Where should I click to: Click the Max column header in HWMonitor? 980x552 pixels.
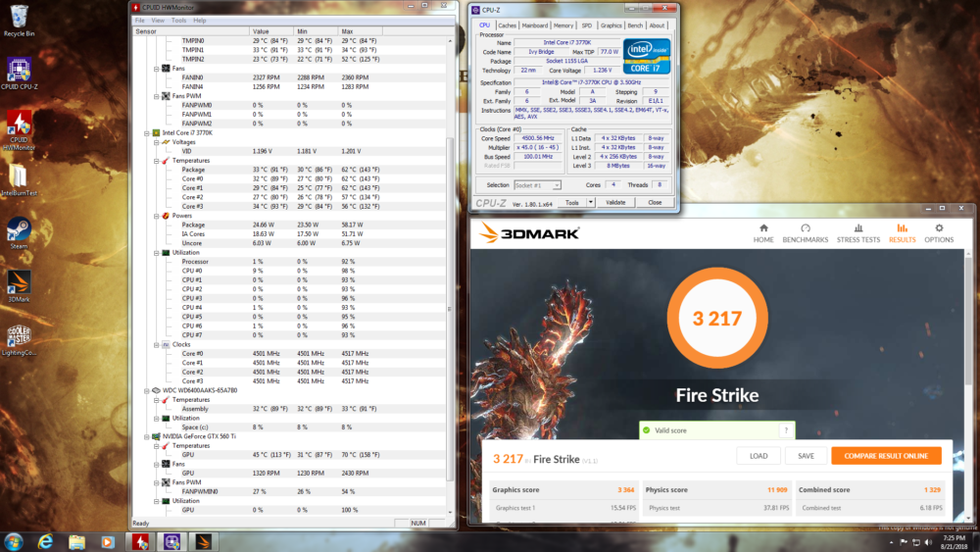(x=360, y=31)
